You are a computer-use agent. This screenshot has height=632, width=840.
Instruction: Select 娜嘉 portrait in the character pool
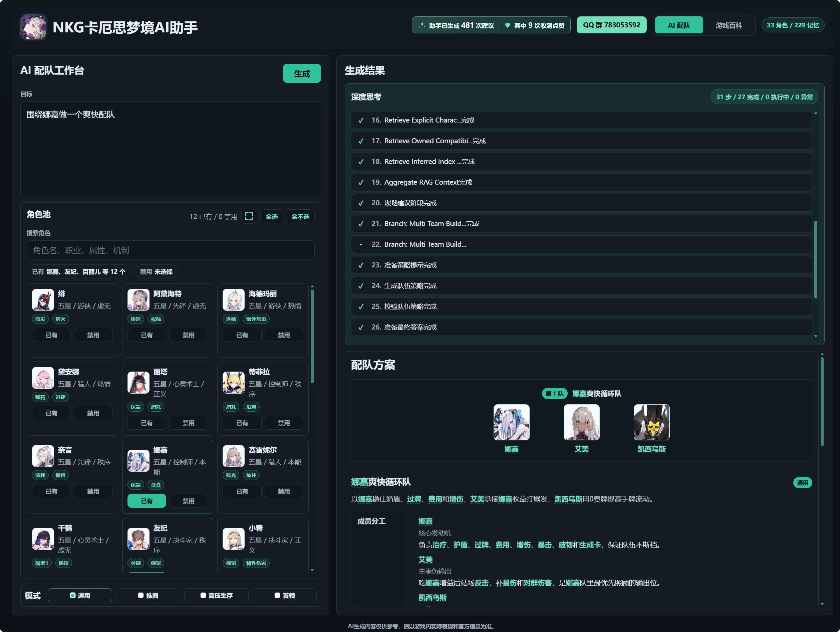[138, 461]
